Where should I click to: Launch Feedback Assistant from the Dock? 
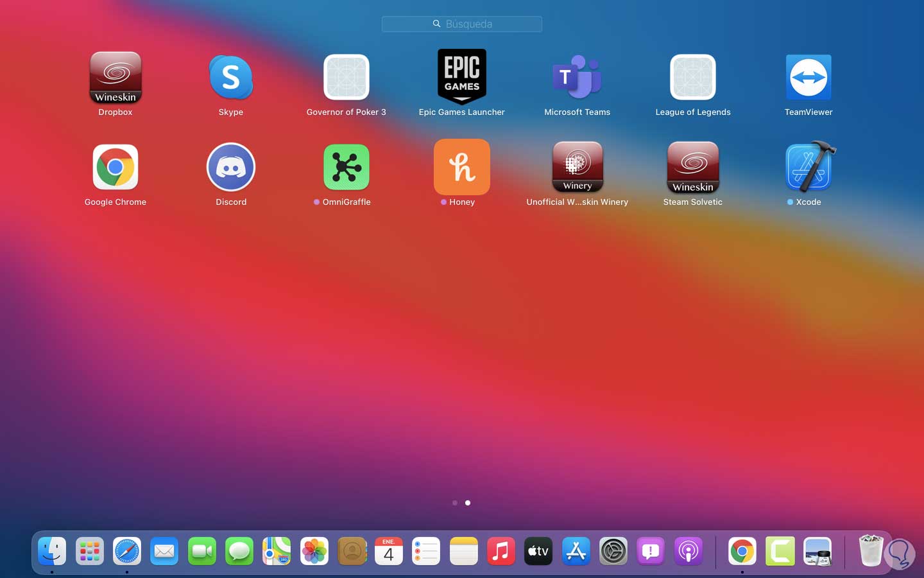click(651, 551)
